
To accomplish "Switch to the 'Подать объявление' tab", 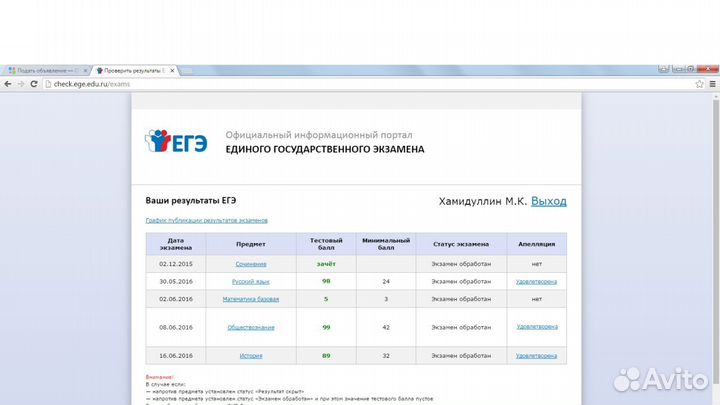I will pyautogui.click(x=45, y=71).
